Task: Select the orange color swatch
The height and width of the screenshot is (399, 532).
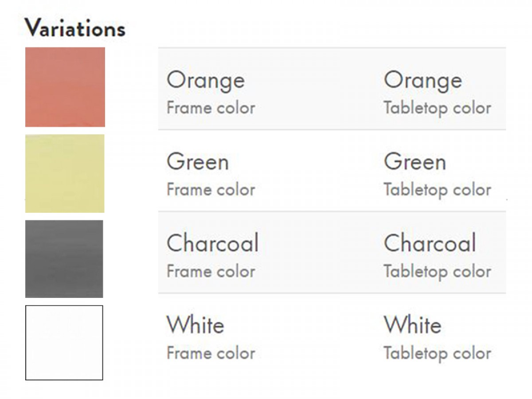Action: click(65, 87)
